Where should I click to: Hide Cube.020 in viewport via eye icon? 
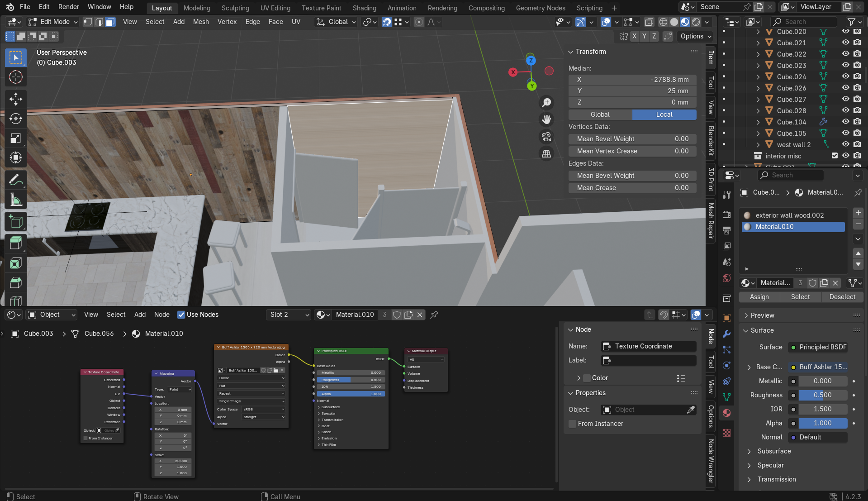click(845, 31)
